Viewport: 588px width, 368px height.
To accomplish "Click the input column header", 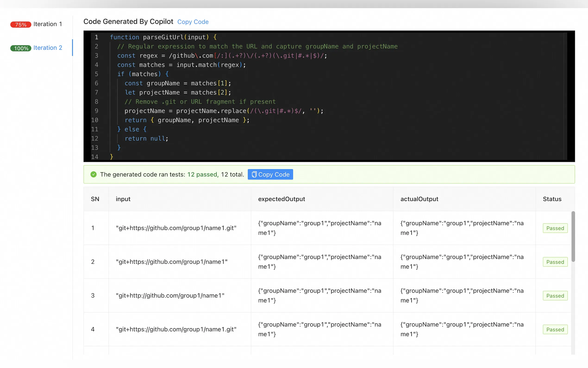I will [x=123, y=199].
